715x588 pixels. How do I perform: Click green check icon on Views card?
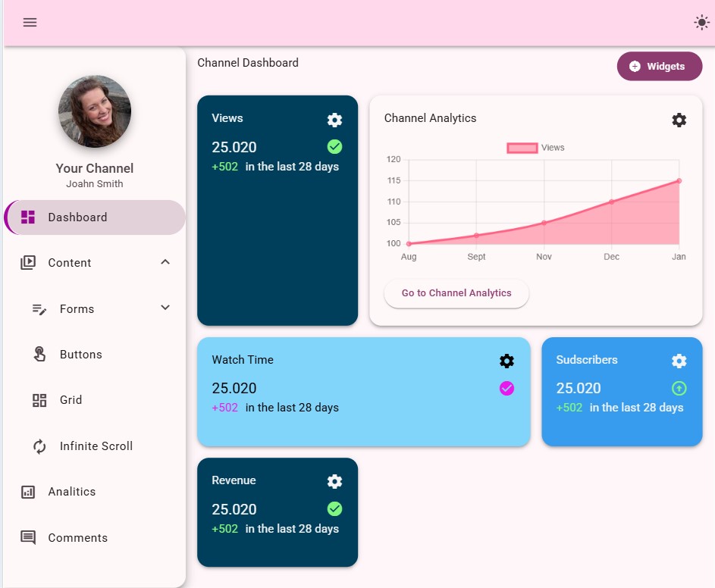point(334,146)
